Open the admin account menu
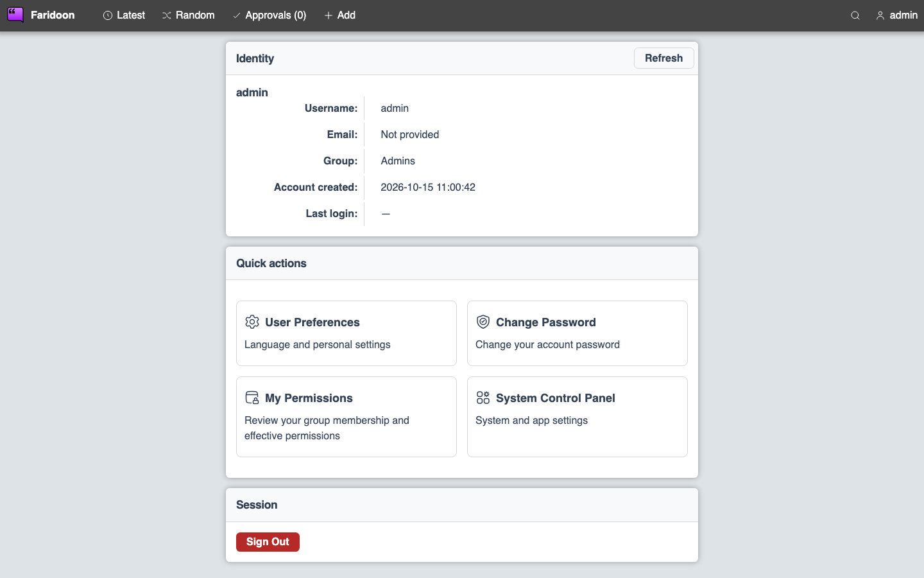This screenshot has height=578, width=924. click(x=896, y=15)
